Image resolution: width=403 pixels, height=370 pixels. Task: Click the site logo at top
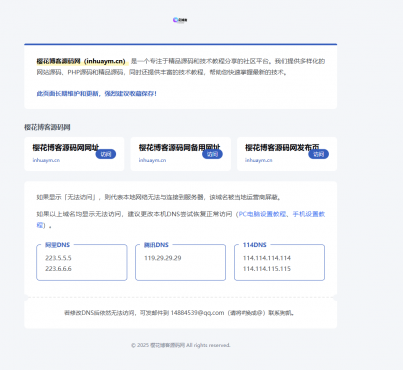[180, 20]
